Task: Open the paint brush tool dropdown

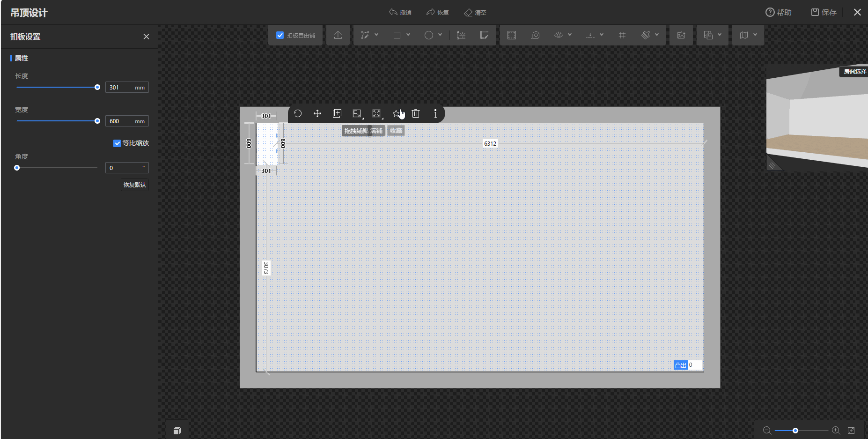Action: [x=657, y=35]
